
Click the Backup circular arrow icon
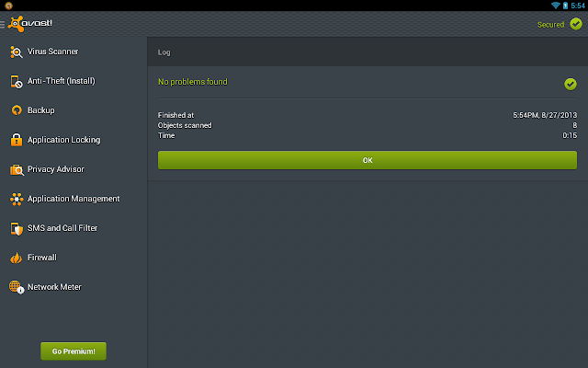click(16, 110)
